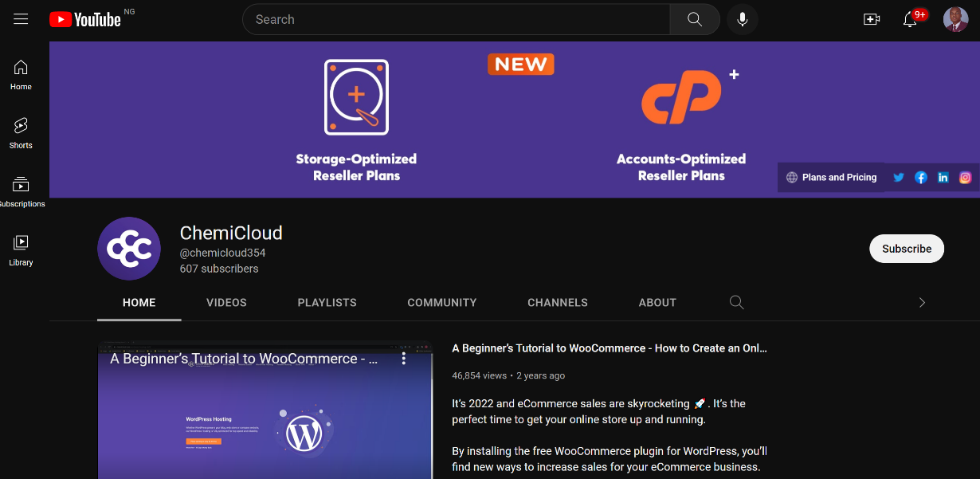Open the hamburger guide menu
Viewport: 980px width, 479px height.
coord(21,19)
